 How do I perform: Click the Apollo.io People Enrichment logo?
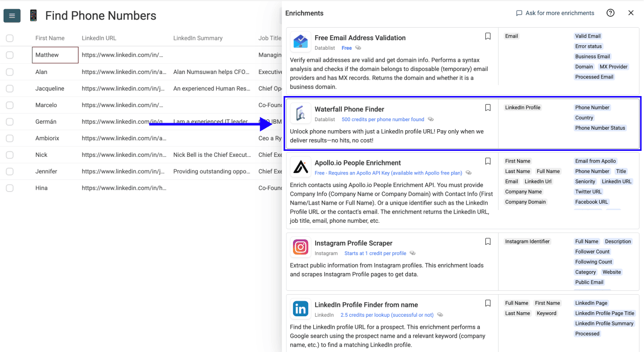[301, 166]
